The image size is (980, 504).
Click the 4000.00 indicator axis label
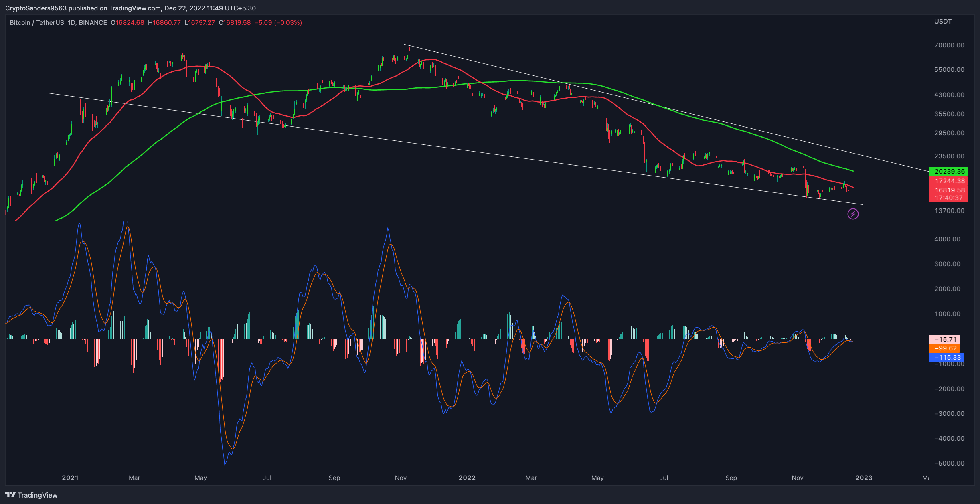[947, 239]
